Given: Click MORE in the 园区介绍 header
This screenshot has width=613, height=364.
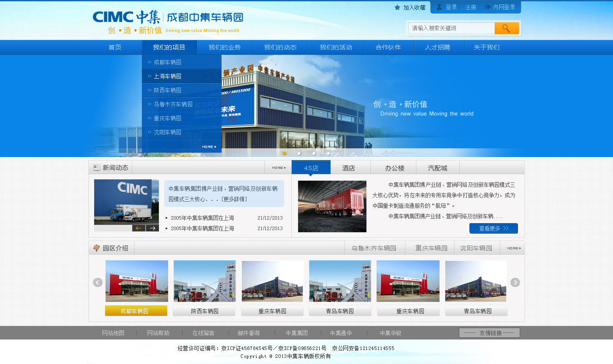Looking at the screenshot, I should (514, 248).
